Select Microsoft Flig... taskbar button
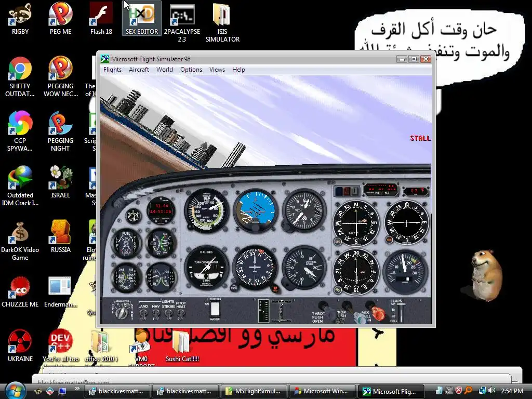Image resolution: width=532 pixels, height=399 pixels. (x=391, y=391)
